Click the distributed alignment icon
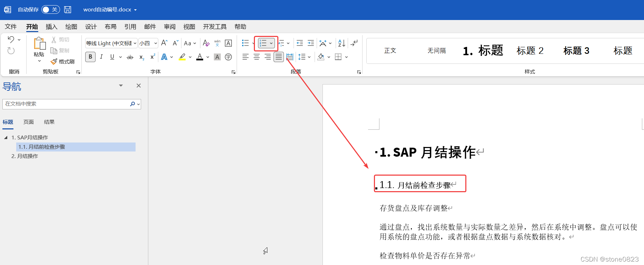The width and height of the screenshot is (644, 265). pyautogui.click(x=290, y=57)
